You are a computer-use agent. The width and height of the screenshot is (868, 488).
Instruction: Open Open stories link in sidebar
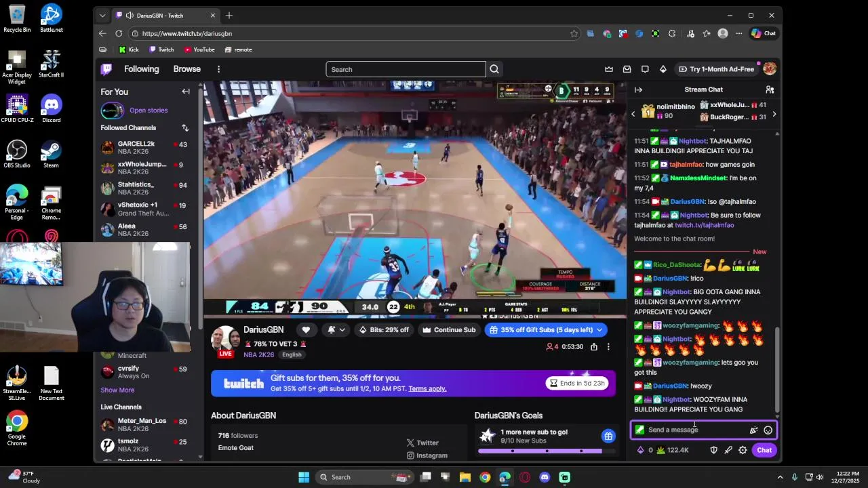click(x=149, y=110)
